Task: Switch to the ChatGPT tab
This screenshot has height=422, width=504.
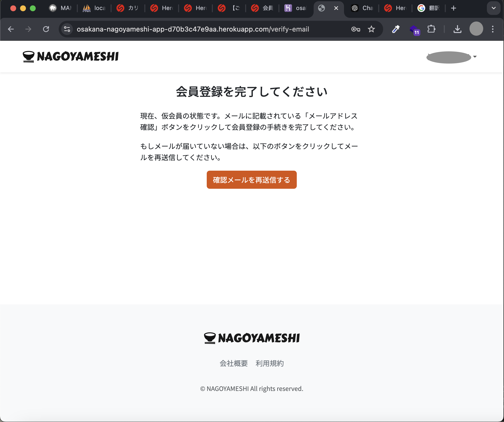Action: tap(362, 8)
